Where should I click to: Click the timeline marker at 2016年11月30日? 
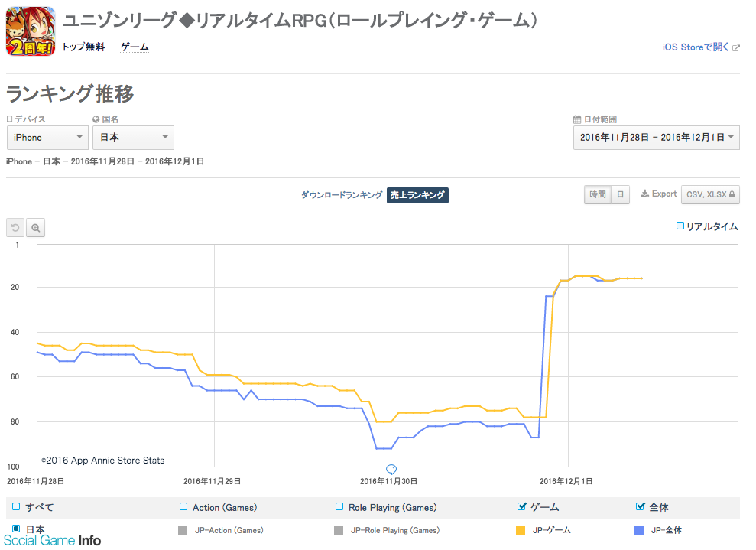(391, 469)
